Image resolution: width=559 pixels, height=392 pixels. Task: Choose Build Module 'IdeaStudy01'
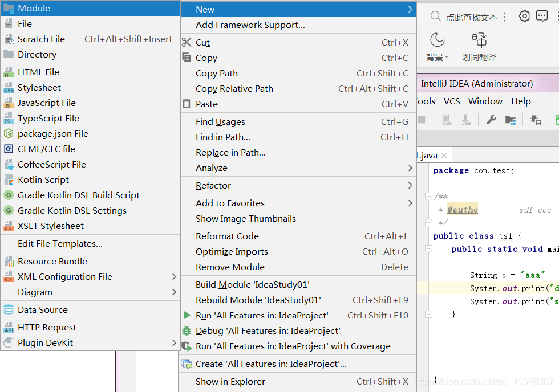point(298,285)
